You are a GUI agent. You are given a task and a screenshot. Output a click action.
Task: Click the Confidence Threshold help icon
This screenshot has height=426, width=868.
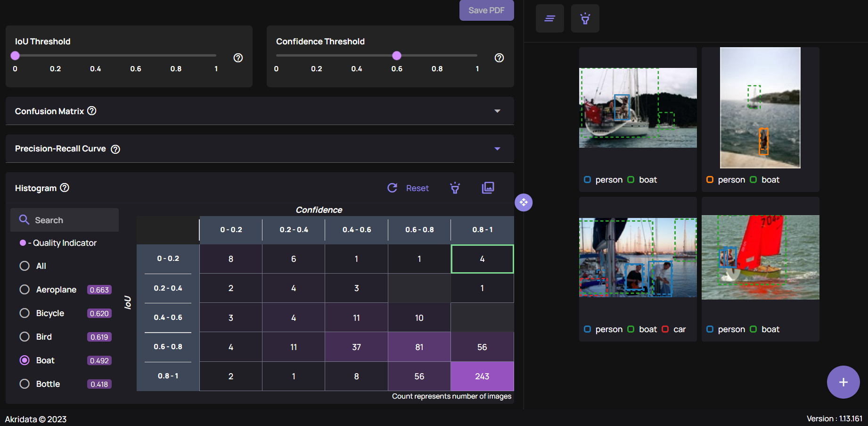[x=499, y=58]
